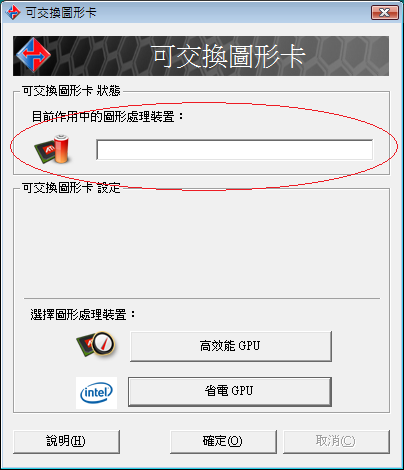Click the ATI chip with speed gauge icon

pyautogui.click(x=96, y=344)
